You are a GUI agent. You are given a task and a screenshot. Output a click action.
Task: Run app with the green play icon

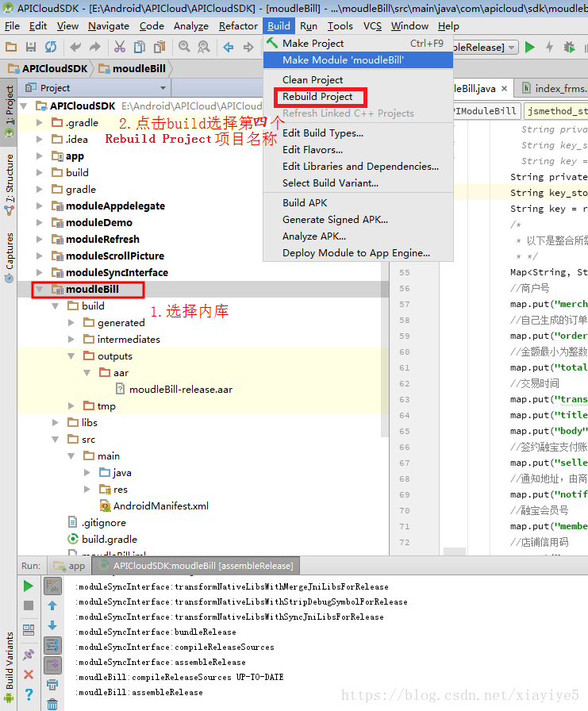(529, 47)
